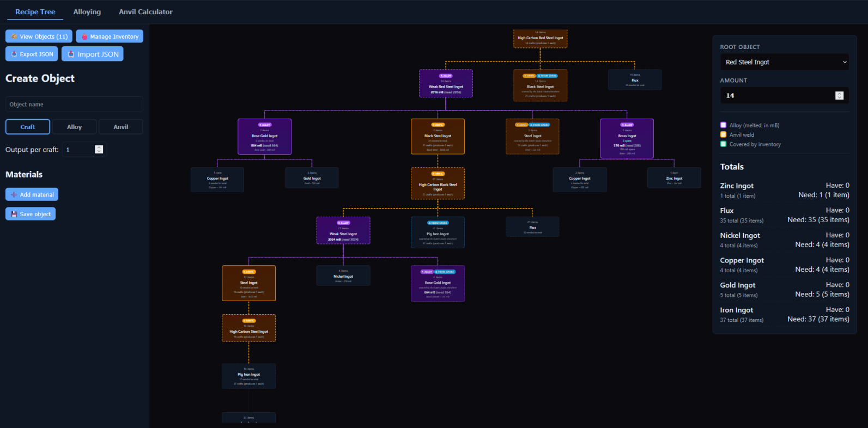Select the 16-item Pig Iron Ingot node
The height and width of the screenshot is (428, 868).
pyautogui.click(x=249, y=376)
